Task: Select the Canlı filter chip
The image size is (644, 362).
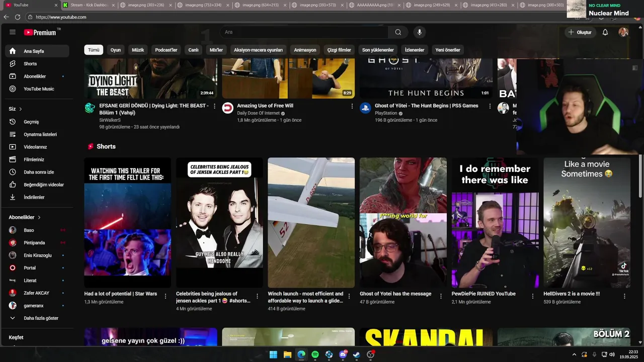Action: click(x=193, y=50)
